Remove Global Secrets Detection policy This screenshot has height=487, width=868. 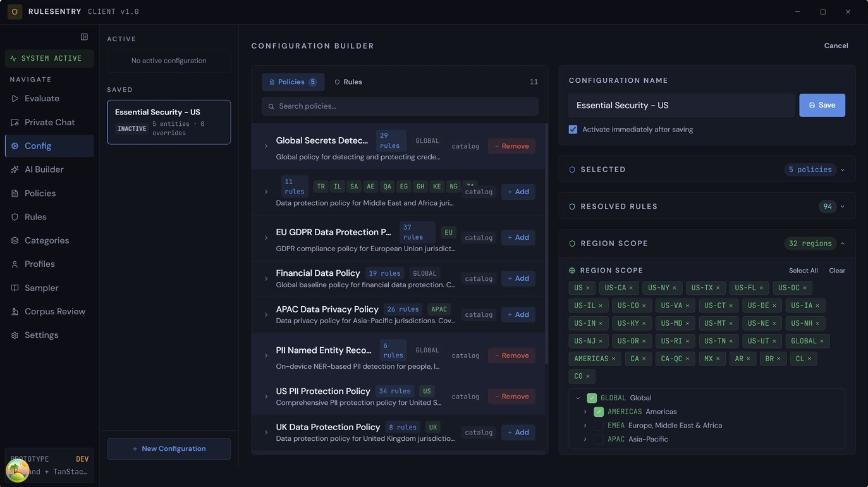[511, 146]
